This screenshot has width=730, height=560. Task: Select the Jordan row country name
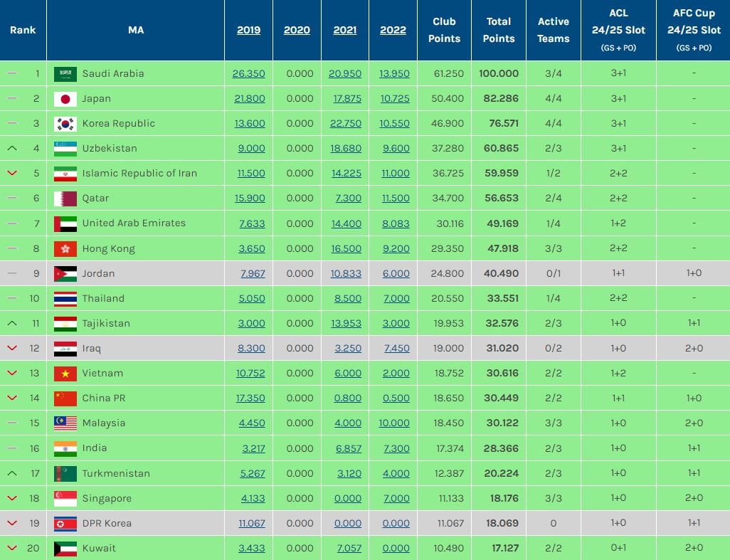click(98, 274)
